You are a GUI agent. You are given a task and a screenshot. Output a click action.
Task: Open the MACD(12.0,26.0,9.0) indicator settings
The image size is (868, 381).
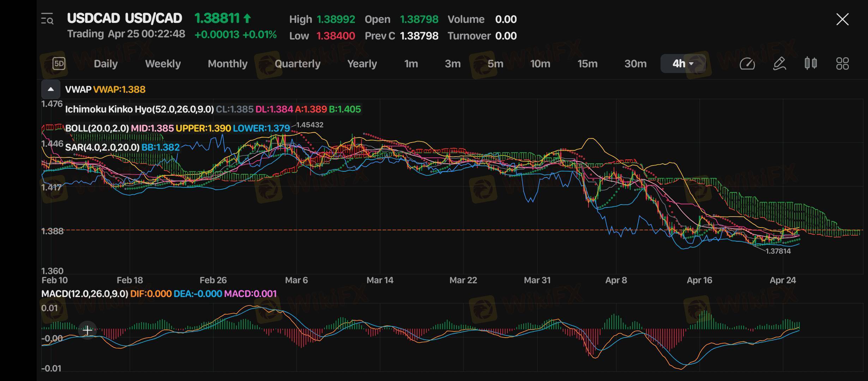(85, 294)
